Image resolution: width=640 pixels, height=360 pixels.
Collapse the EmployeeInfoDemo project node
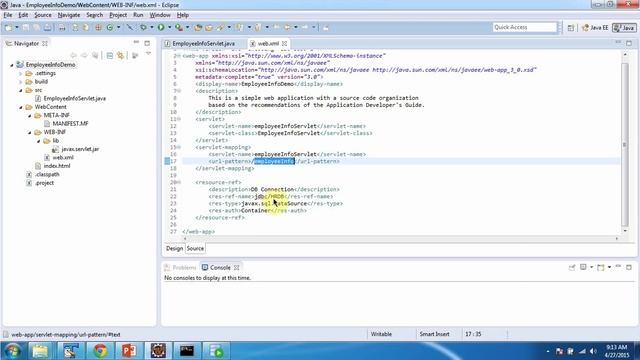(12, 65)
